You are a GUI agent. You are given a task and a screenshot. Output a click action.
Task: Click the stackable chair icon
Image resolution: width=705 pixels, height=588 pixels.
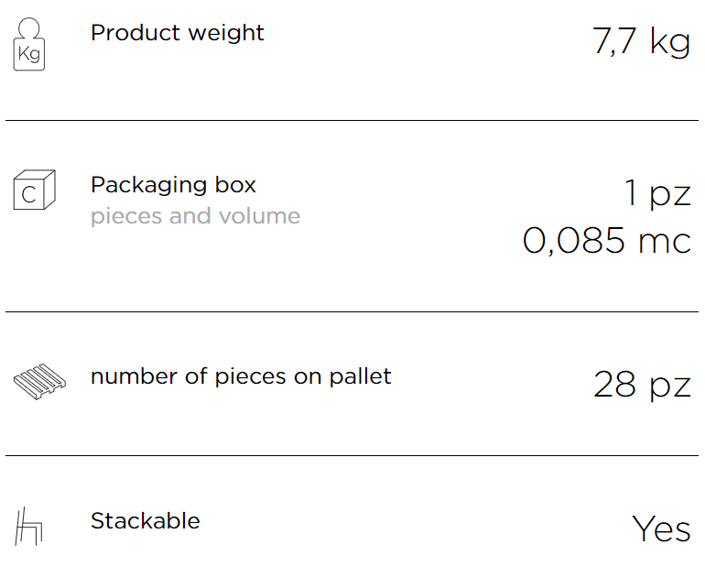[x=28, y=527]
